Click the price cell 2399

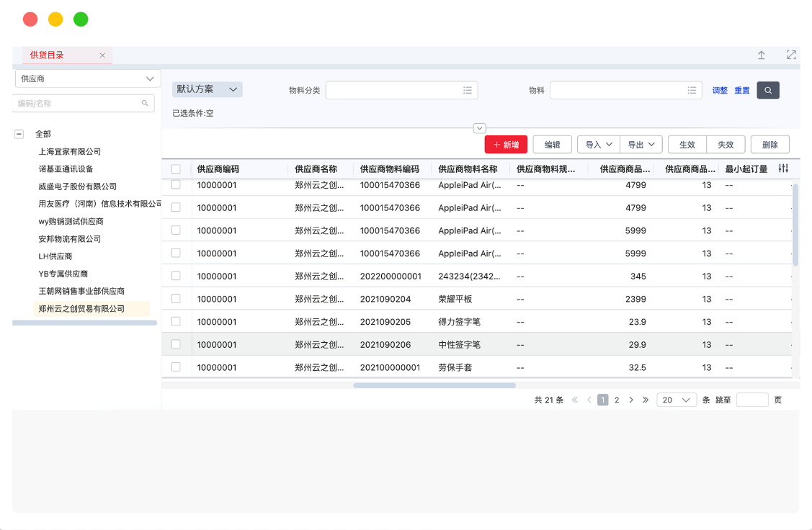635,299
